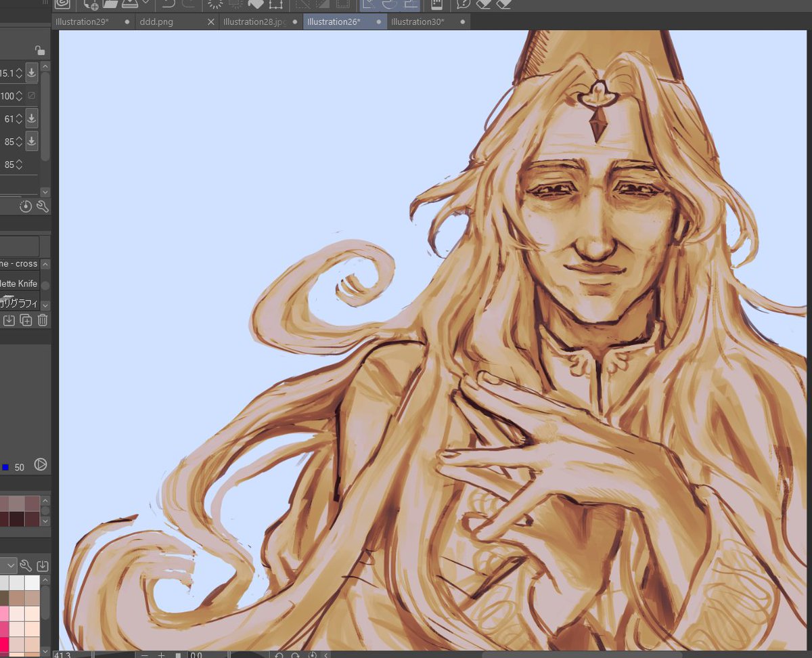The width and height of the screenshot is (812, 658).
Task: Redo the undone action
Action: click(x=189, y=4)
